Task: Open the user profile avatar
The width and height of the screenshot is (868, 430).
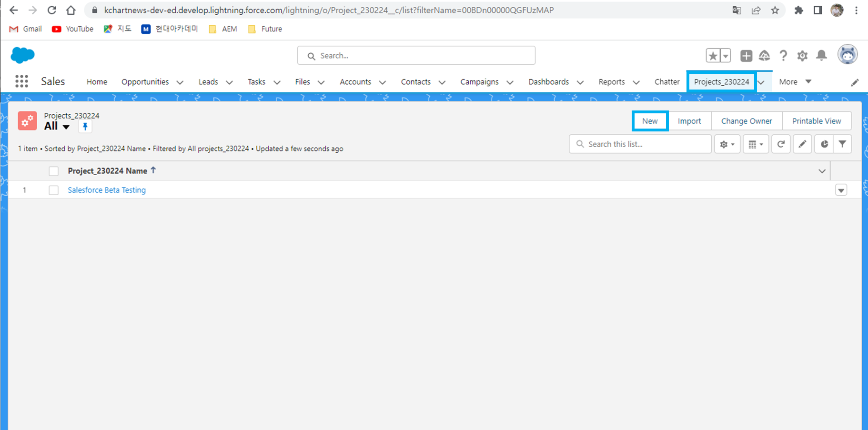Action: [848, 55]
